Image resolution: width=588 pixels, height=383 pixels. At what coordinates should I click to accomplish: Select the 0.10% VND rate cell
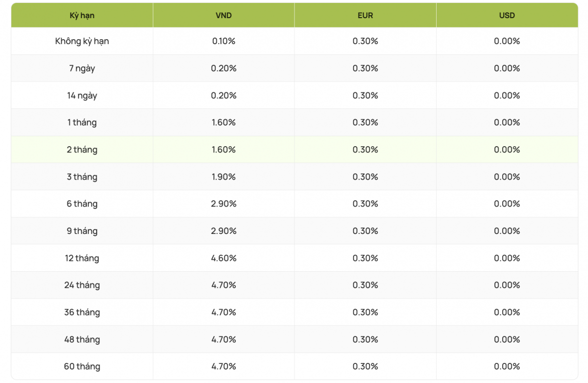click(223, 41)
